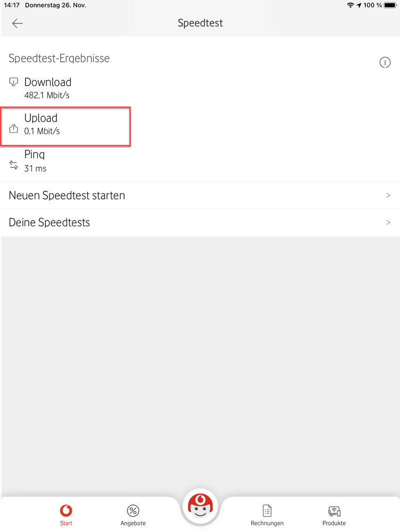Click the Upload share icon
Viewport: 400px width, 532px height.
(x=13, y=128)
